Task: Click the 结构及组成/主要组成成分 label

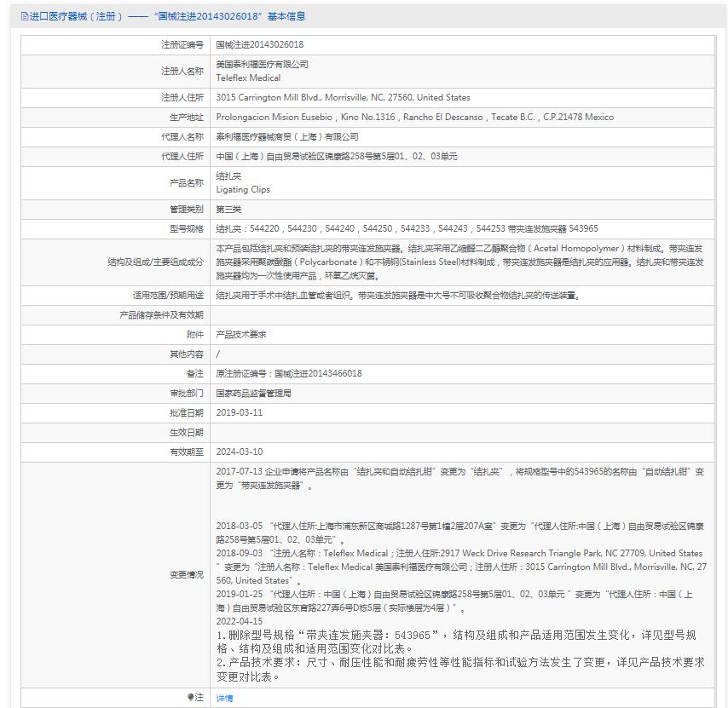Action: 155,262
